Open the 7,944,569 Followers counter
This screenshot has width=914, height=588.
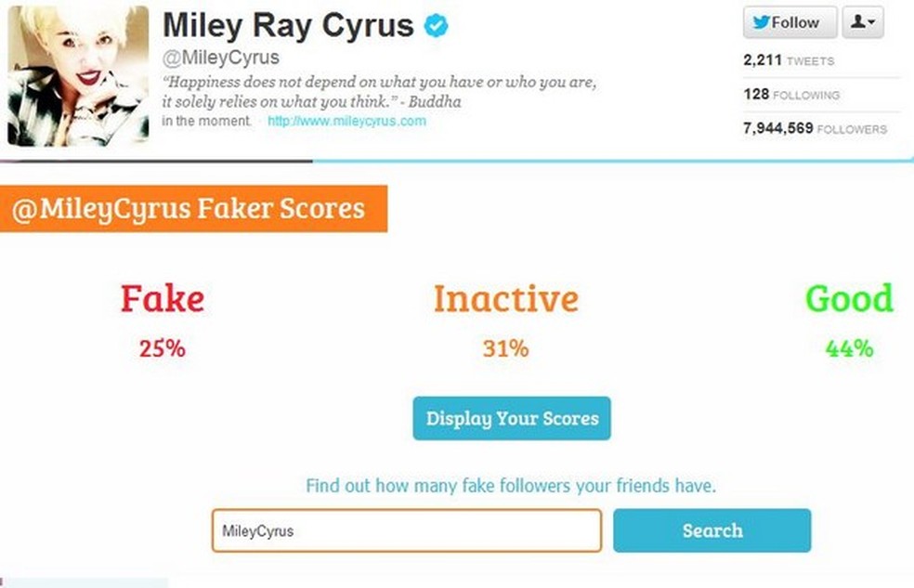[x=816, y=129]
